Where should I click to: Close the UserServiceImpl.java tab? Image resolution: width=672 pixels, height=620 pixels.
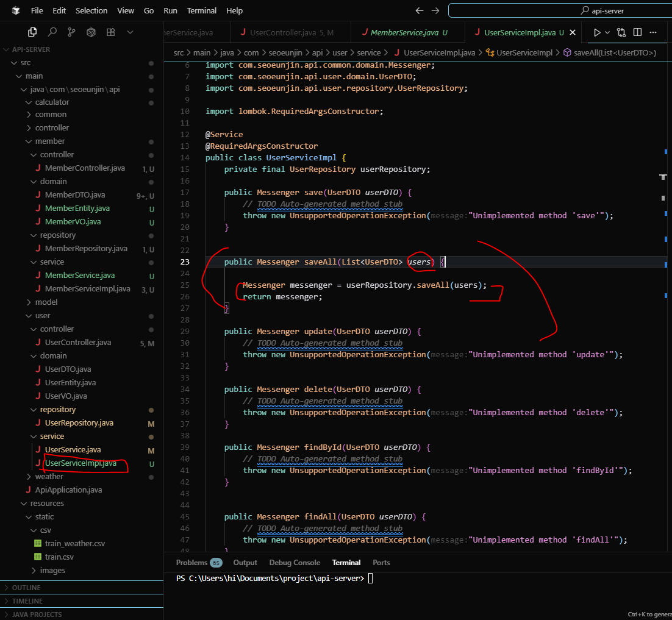point(572,32)
